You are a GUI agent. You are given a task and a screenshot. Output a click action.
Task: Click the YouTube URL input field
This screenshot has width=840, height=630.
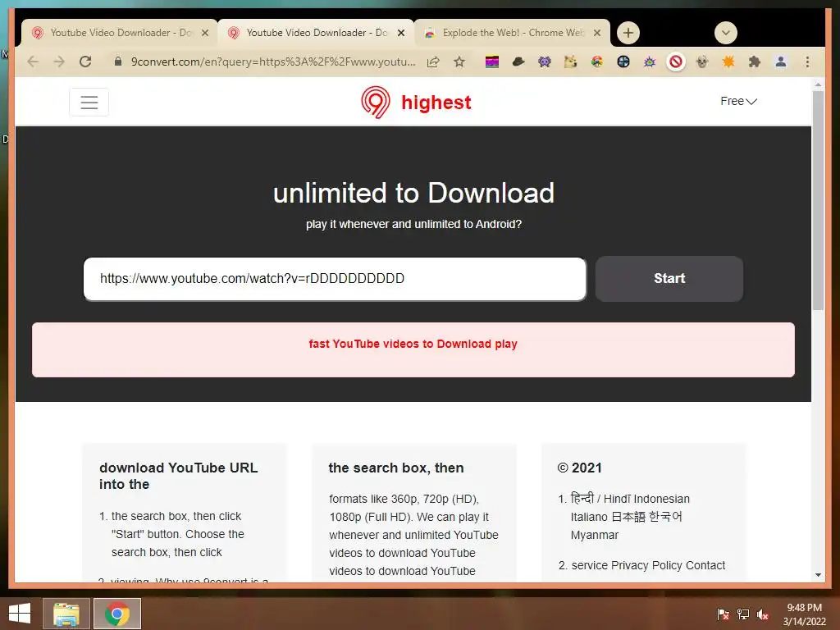[335, 279]
